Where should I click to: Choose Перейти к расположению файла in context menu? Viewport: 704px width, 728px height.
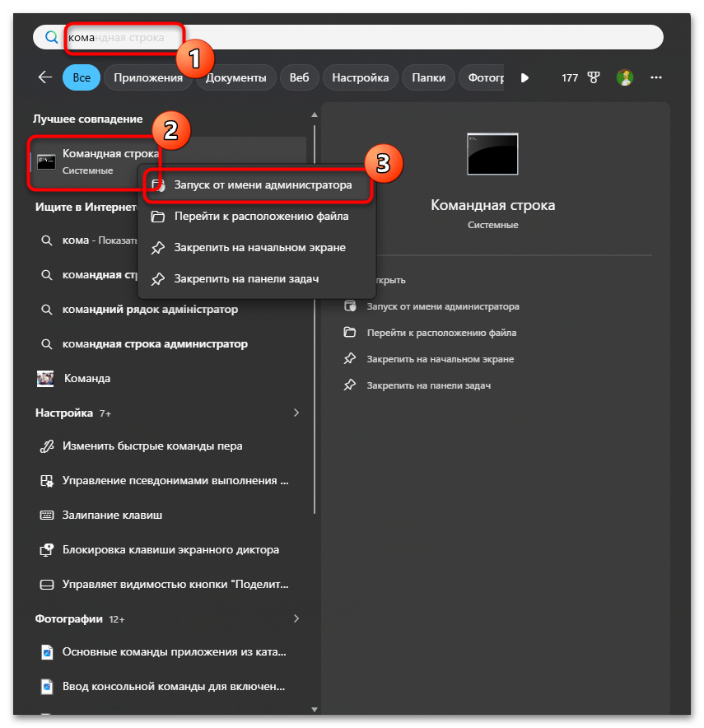tap(258, 217)
